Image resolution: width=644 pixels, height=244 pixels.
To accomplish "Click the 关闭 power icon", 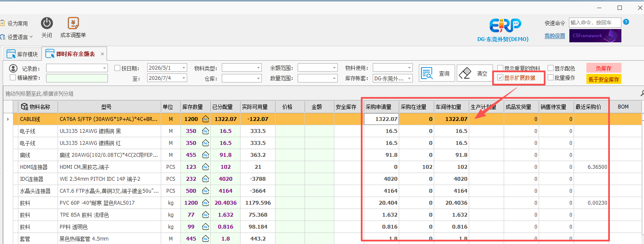I will click(47, 23).
